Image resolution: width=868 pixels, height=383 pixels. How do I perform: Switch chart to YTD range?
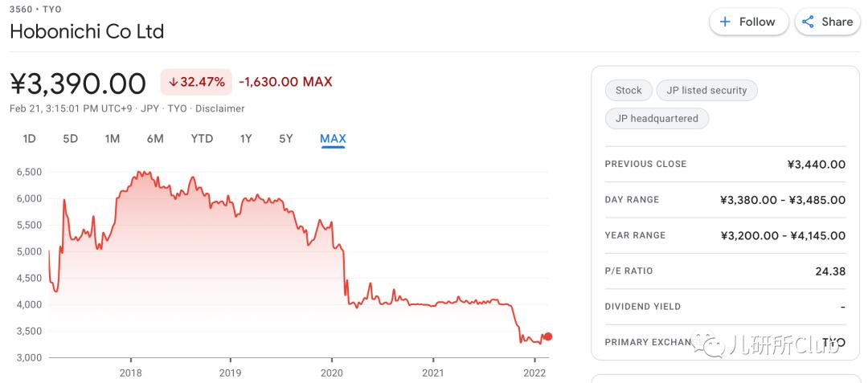pyautogui.click(x=202, y=139)
